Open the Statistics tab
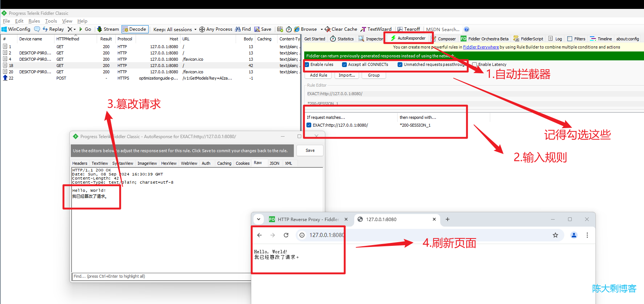 click(x=342, y=39)
